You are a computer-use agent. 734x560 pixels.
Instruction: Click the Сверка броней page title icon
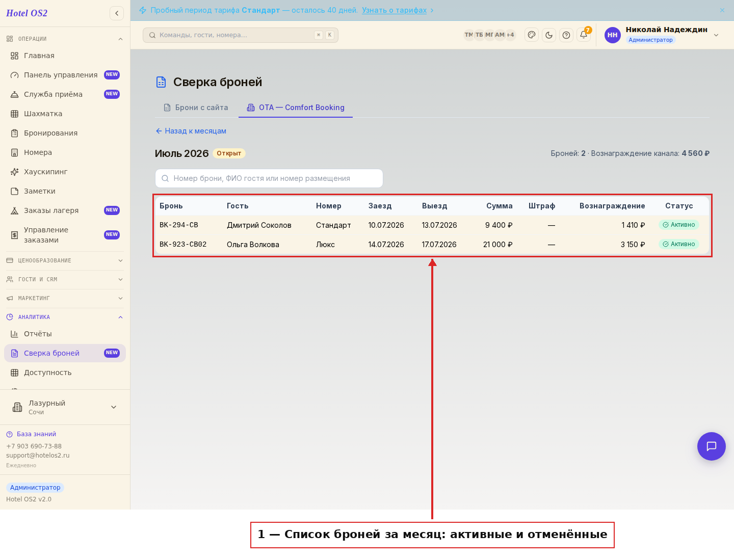[x=161, y=82]
